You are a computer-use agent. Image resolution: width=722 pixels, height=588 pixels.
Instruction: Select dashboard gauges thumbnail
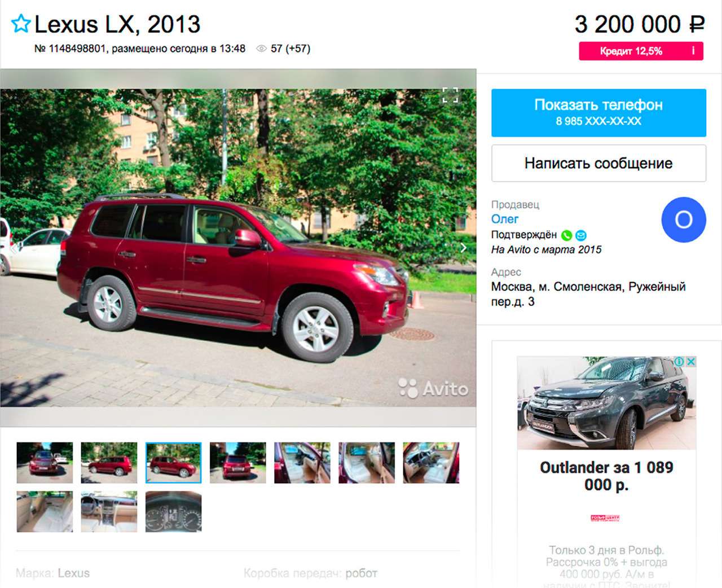[173, 512]
